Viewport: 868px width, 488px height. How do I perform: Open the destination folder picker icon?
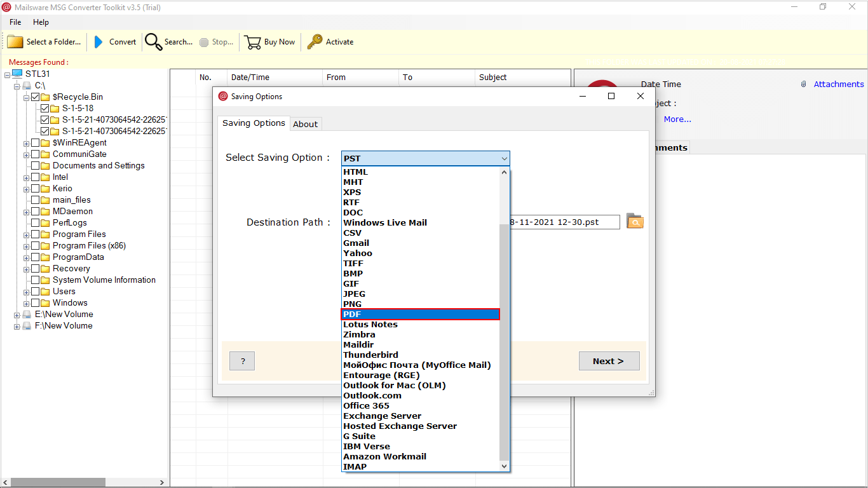634,221
